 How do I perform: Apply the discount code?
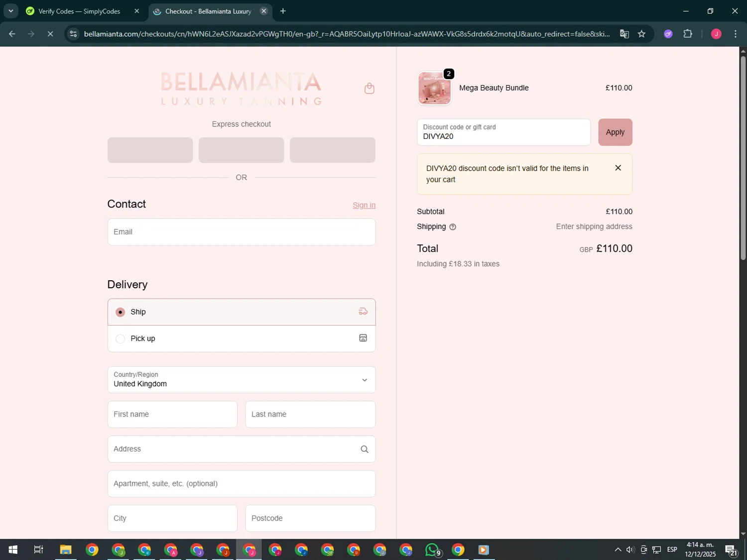point(615,132)
